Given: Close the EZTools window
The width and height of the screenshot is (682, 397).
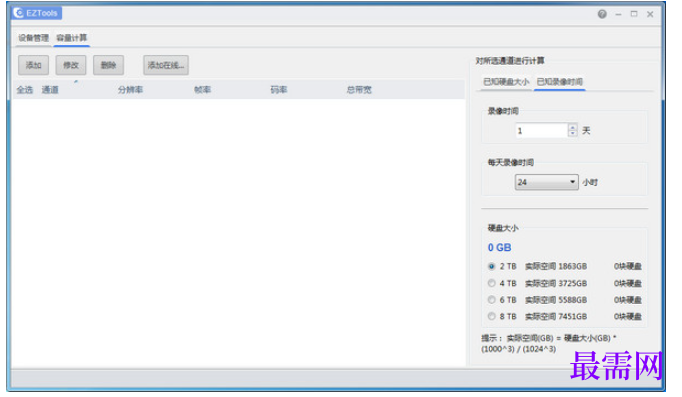Looking at the screenshot, I should [650, 14].
